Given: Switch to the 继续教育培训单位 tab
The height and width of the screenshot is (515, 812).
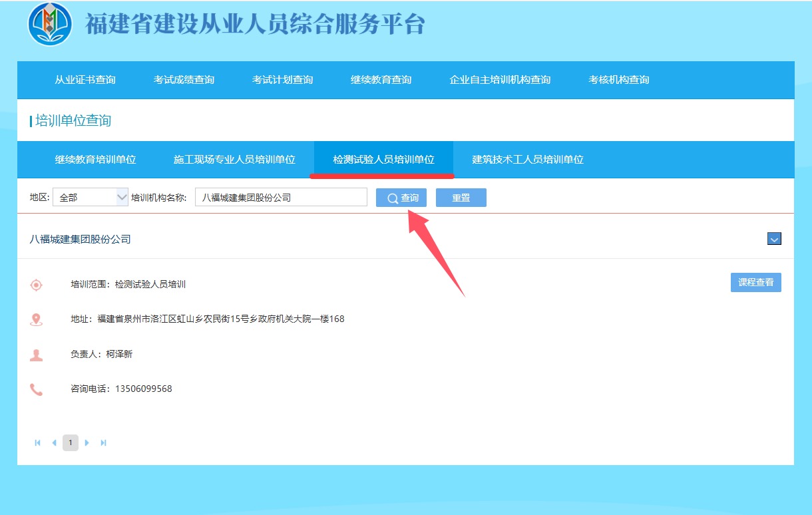Looking at the screenshot, I should [95, 160].
